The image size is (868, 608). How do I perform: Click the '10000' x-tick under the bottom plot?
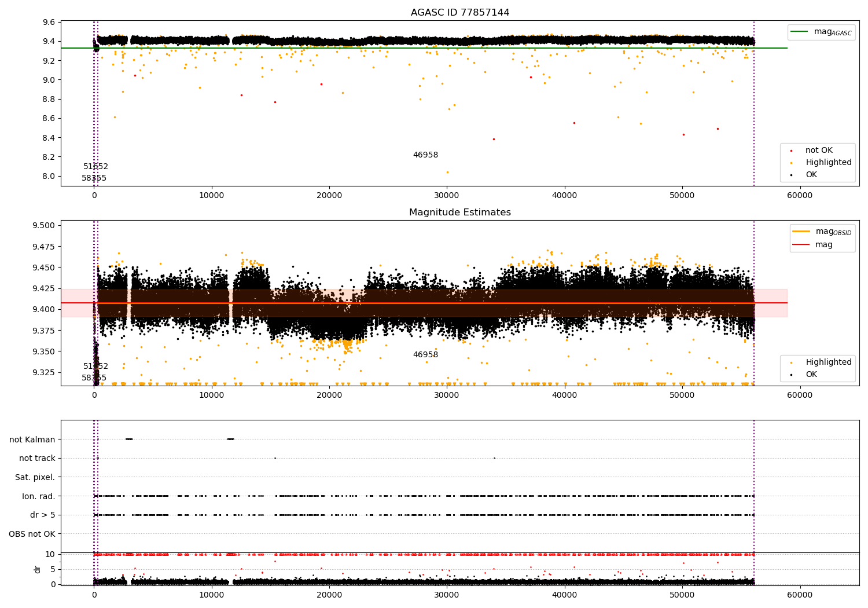[212, 595]
